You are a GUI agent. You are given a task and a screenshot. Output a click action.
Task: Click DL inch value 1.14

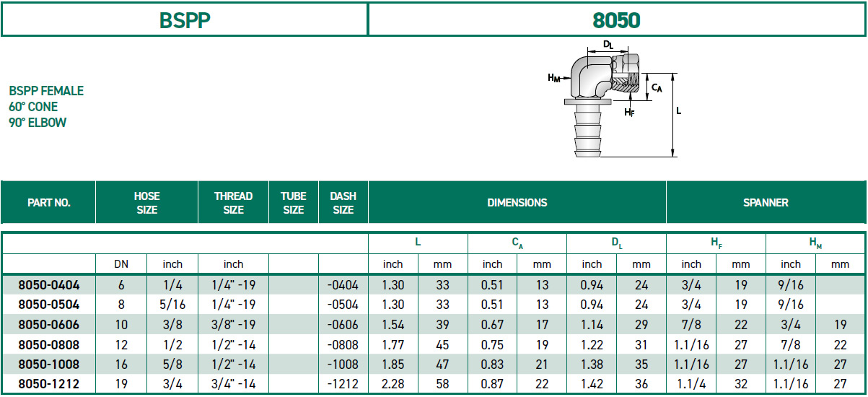[592, 325]
